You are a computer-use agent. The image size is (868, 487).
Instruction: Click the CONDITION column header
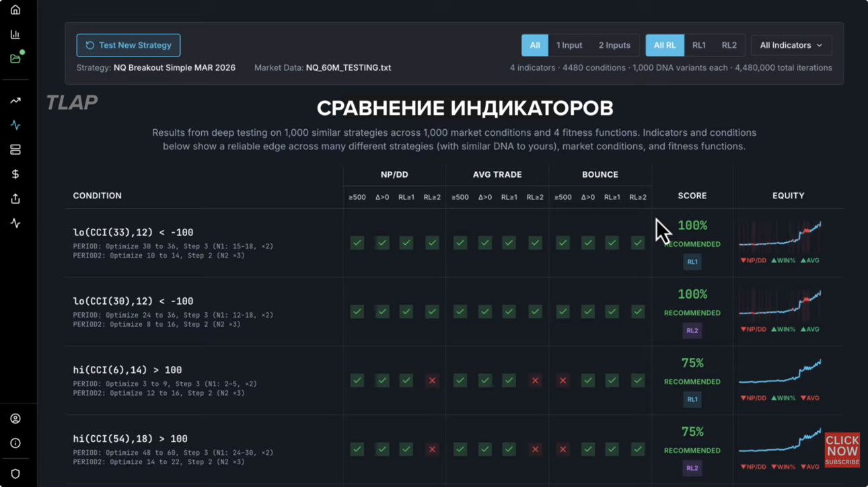(x=98, y=196)
